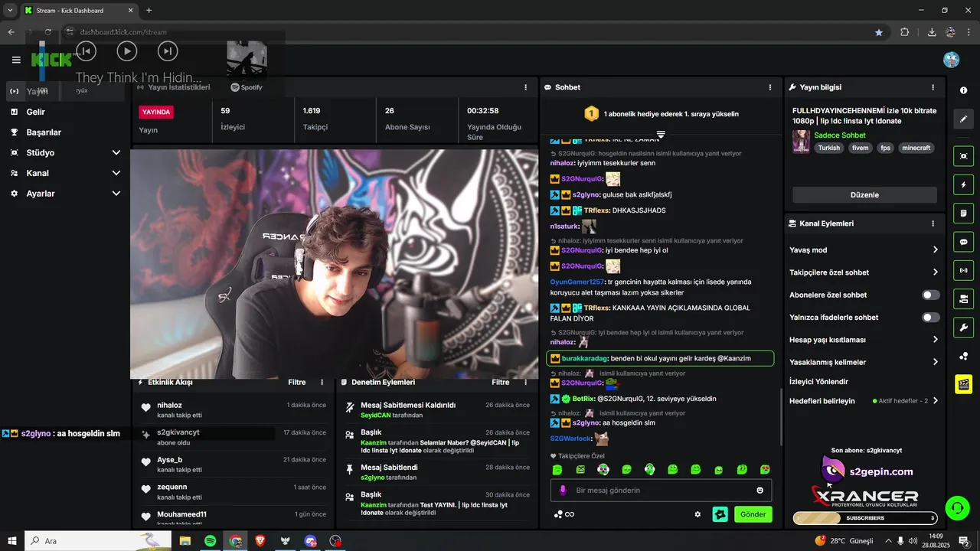
Task: Click the purple microphone icon in chat
Action: [563, 491]
